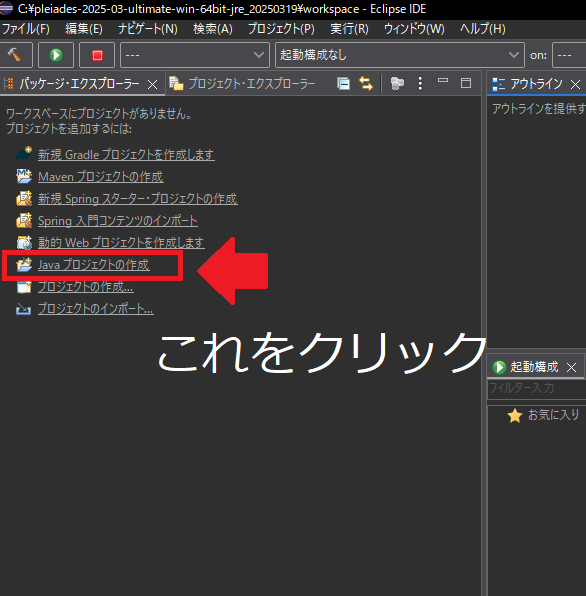Open the 検索(A) menu
Screen dimensions: 586x596
pyautogui.click(x=213, y=29)
